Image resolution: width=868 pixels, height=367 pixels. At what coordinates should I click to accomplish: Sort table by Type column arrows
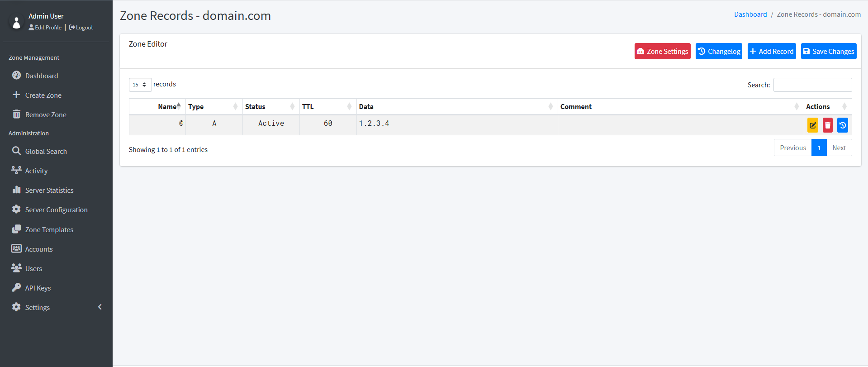(235, 106)
